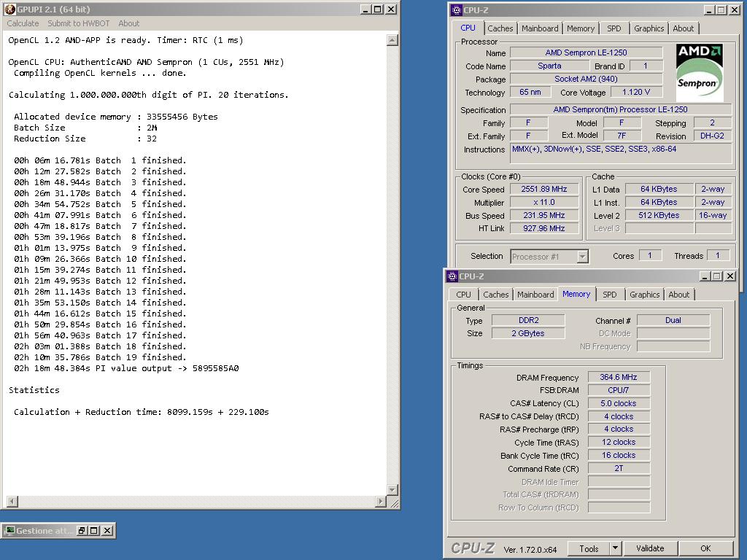This screenshot has height=560, width=747.
Task: Click the Bus Speed '231.95 MHz' value
Action: point(544,215)
